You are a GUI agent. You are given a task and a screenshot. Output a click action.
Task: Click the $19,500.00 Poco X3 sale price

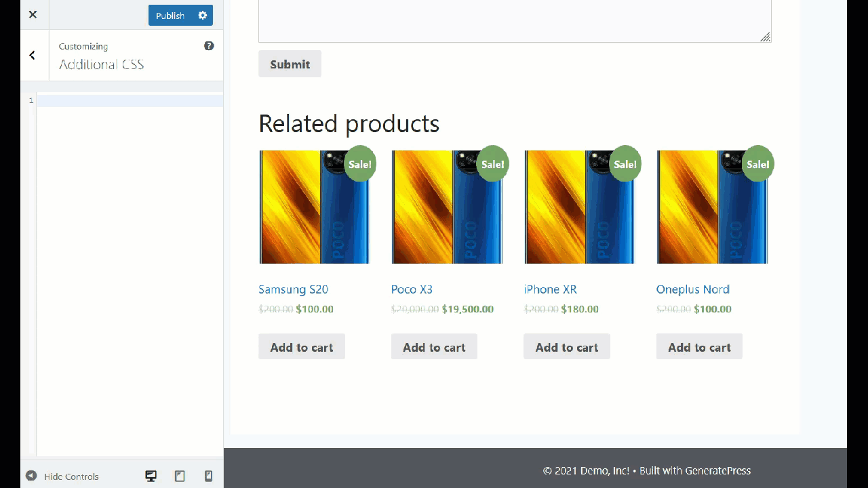[x=468, y=309]
